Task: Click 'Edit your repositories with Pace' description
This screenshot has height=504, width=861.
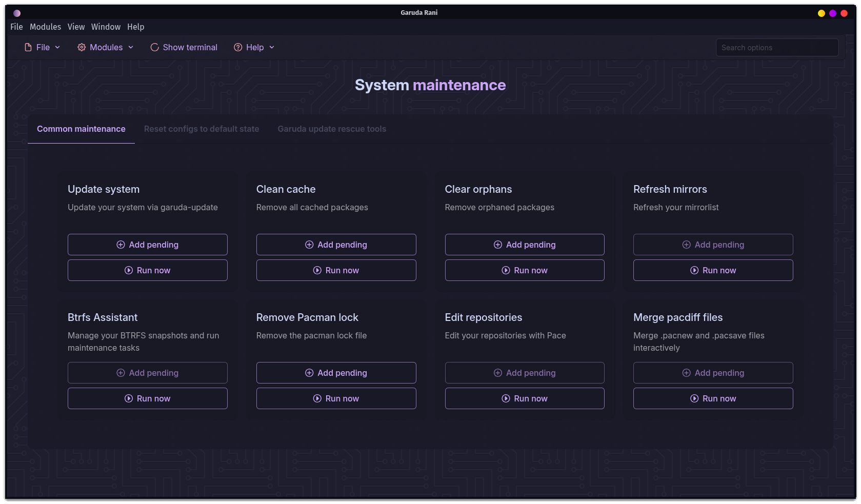Action: tap(505, 335)
